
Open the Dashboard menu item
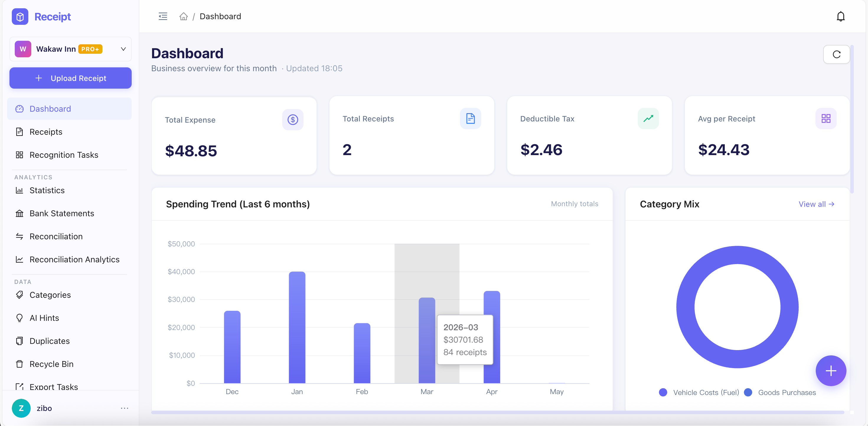coord(69,109)
